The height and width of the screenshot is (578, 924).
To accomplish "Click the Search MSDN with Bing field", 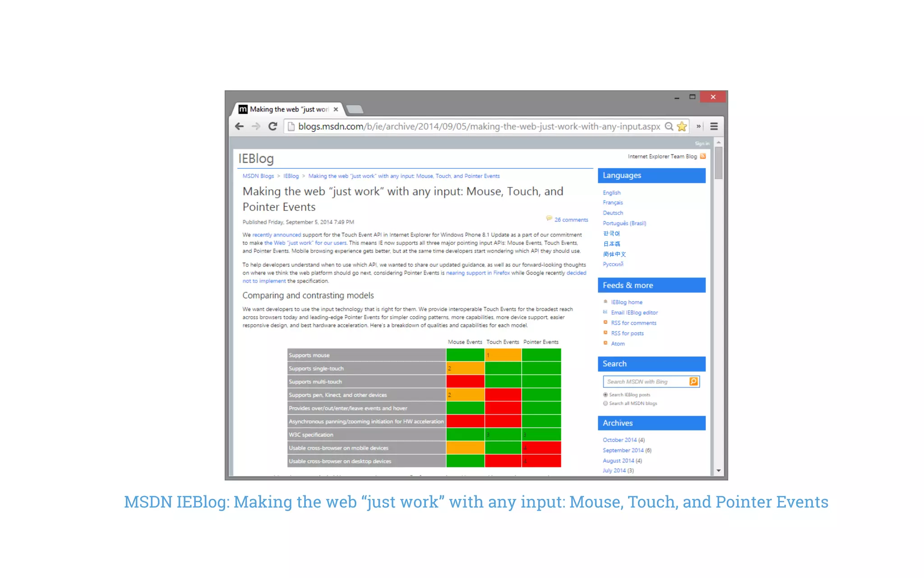I will pos(646,382).
